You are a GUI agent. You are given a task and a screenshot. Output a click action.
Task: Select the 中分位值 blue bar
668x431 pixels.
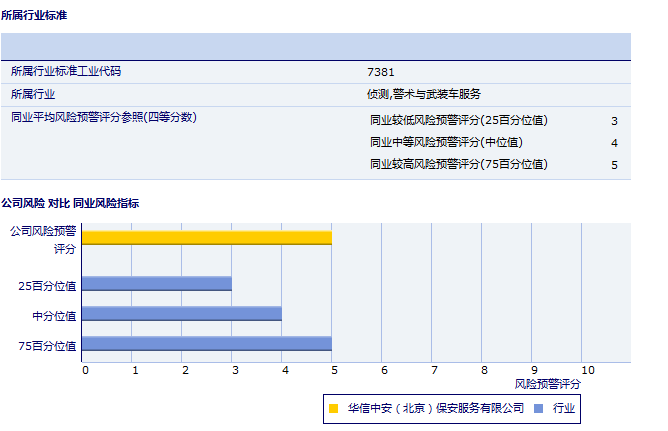coord(181,314)
